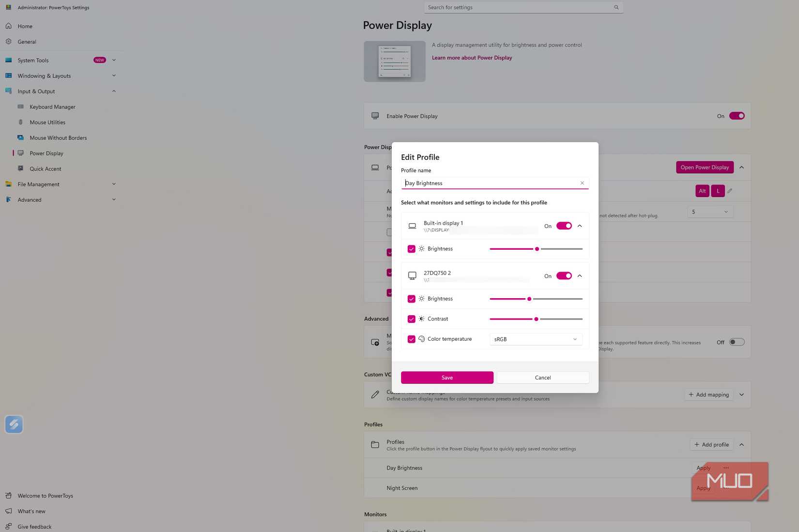Open the sRGB color temperature dropdown
This screenshot has width=799, height=532.
click(x=536, y=339)
